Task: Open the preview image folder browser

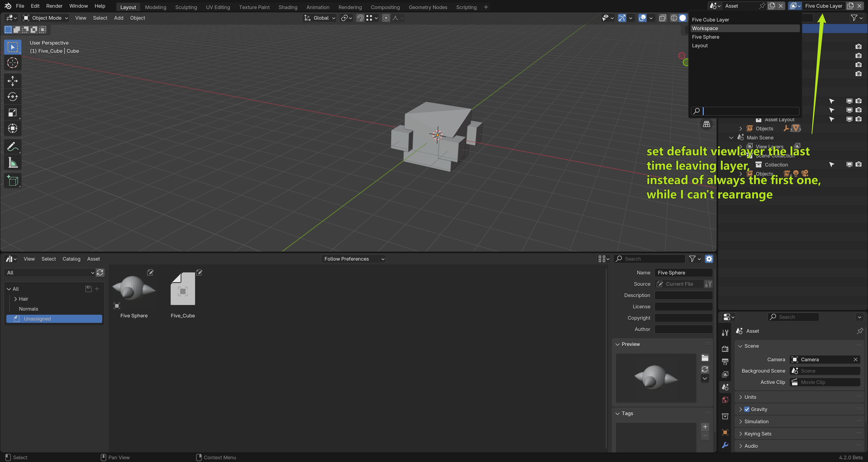Action: pos(705,358)
